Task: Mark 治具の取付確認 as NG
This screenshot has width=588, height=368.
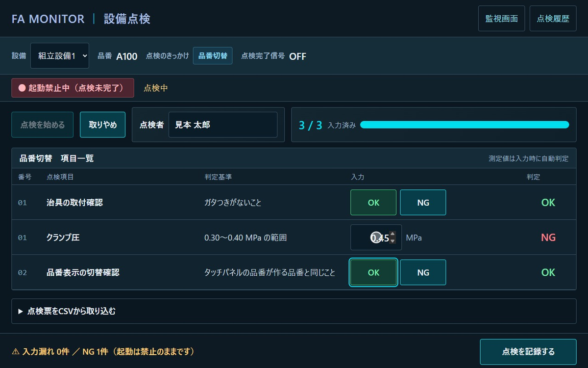Action: (x=423, y=202)
